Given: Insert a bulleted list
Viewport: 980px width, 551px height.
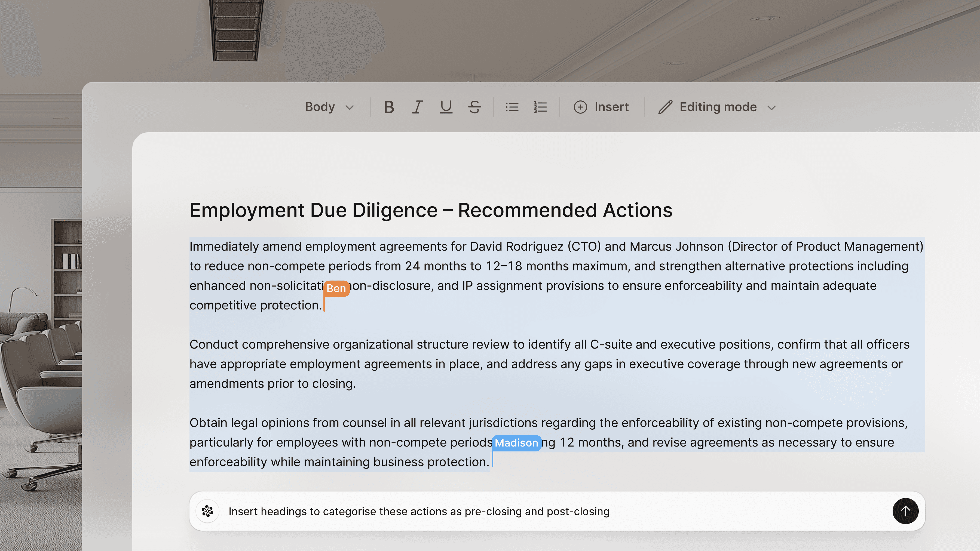Looking at the screenshot, I should (x=512, y=107).
